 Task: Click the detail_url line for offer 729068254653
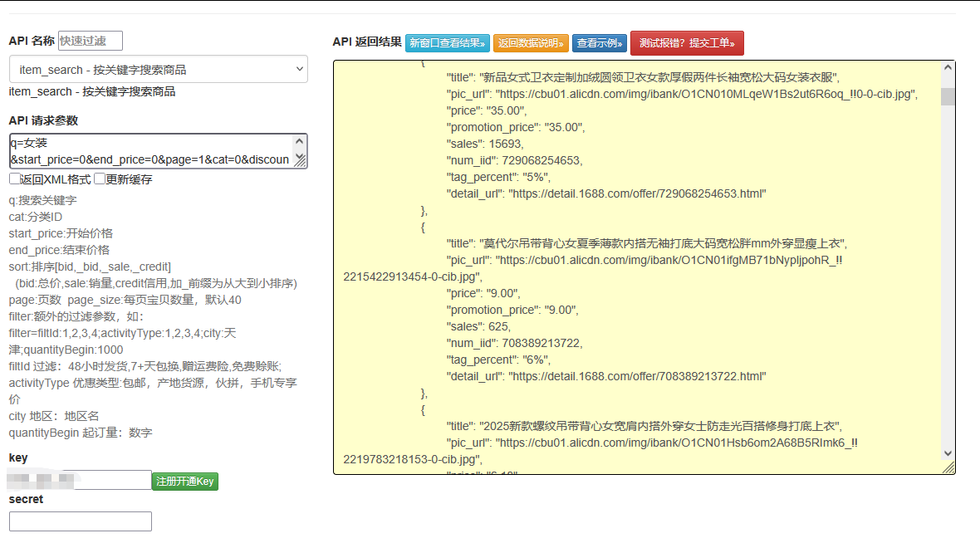click(x=606, y=193)
